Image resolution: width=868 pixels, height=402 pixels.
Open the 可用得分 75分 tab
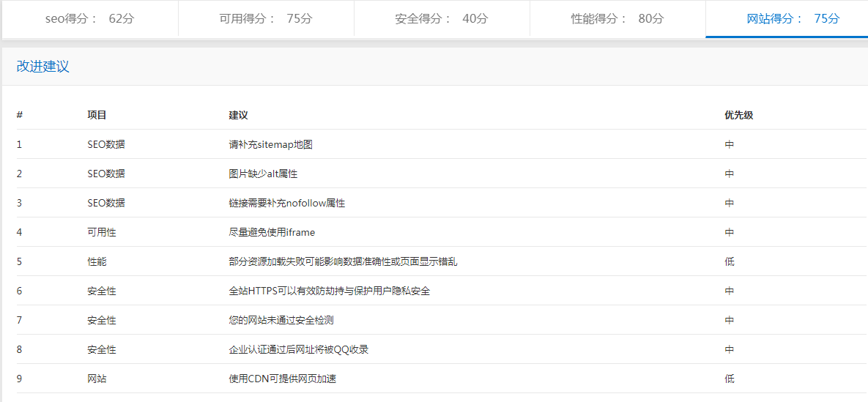[266, 19]
